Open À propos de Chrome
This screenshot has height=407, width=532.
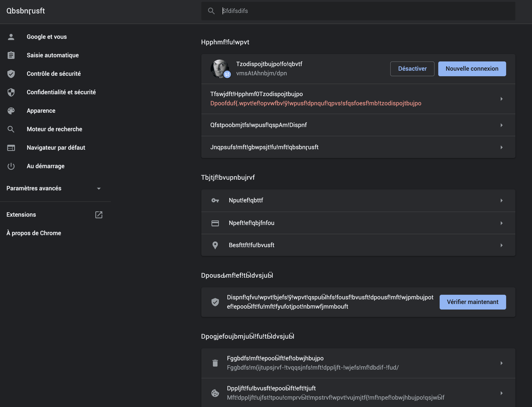coord(34,233)
